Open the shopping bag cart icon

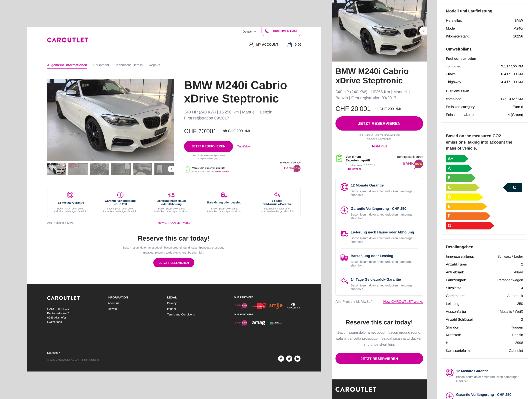tap(290, 44)
